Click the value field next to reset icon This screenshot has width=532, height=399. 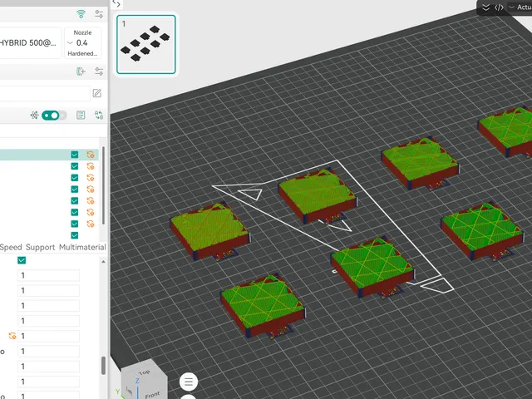[x=48, y=336]
